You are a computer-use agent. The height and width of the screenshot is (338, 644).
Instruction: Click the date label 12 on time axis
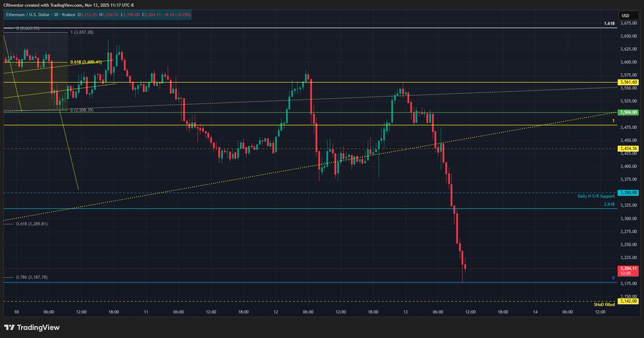[x=276, y=312]
